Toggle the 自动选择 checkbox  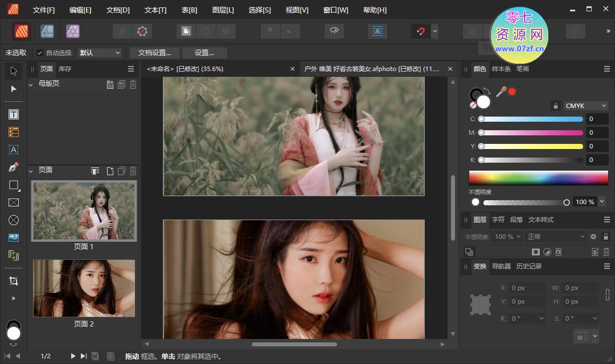tap(39, 53)
